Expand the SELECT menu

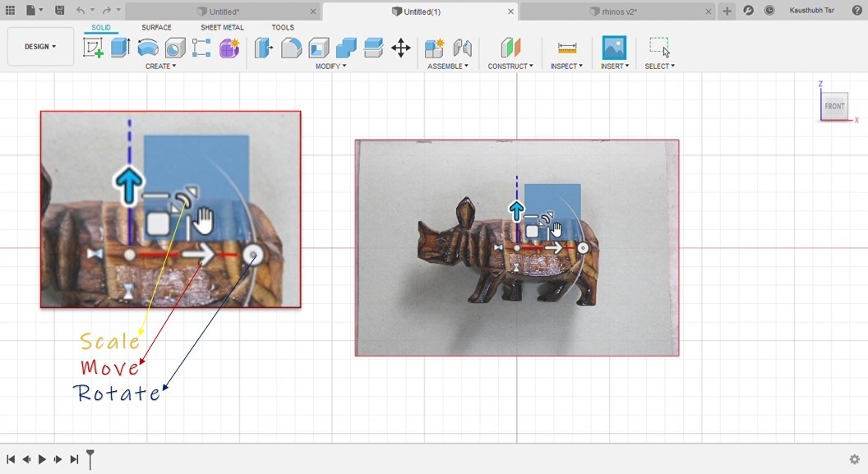pyautogui.click(x=659, y=66)
